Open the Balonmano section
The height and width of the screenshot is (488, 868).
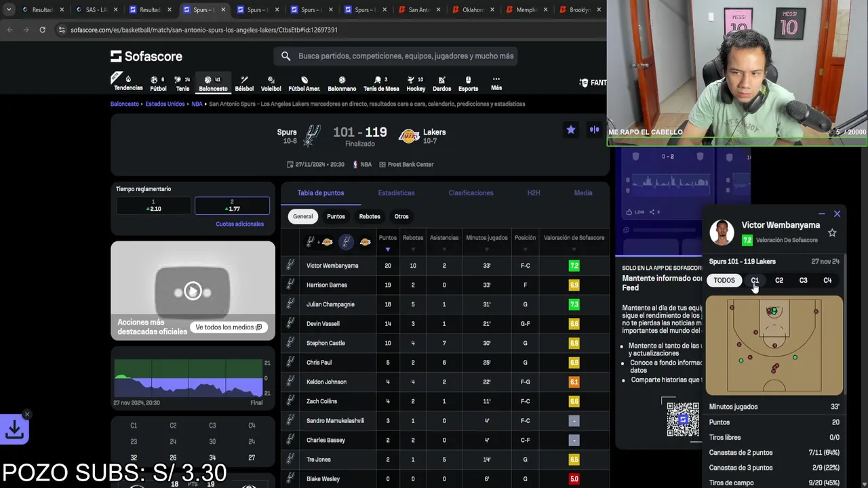342,83
